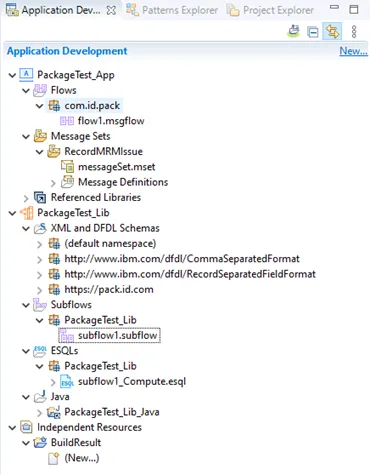Click the BuildResult folder icon

[40, 443]
